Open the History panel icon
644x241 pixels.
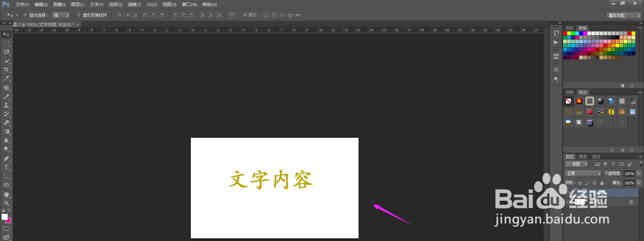556,33
